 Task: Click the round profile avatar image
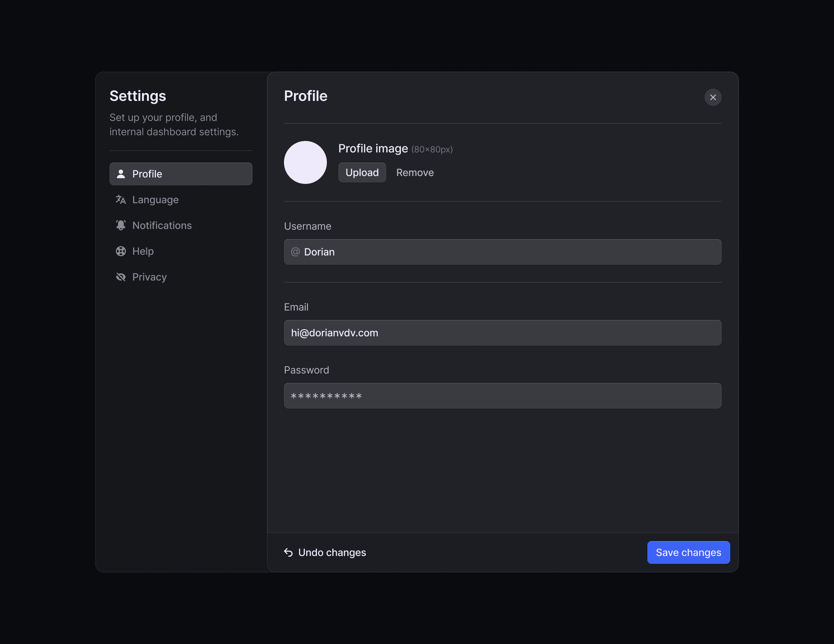click(x=305, y=162)
